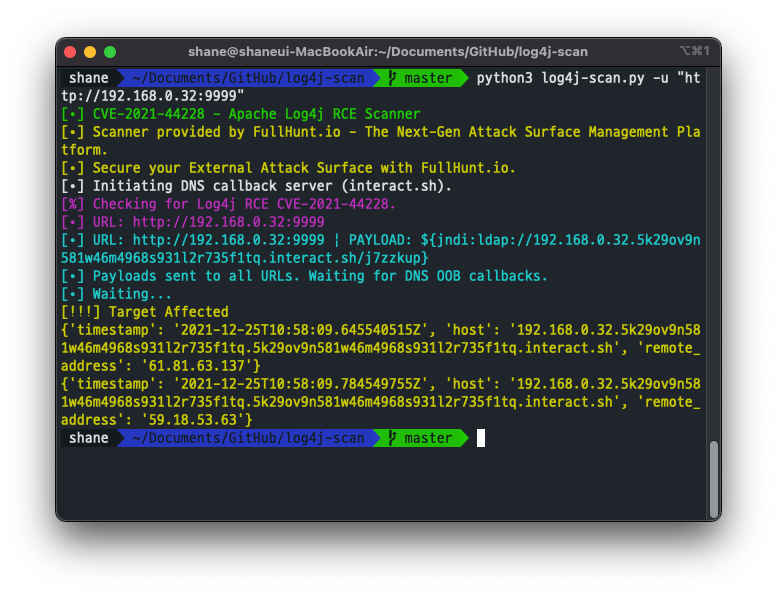This screenshot has width=777, height=595.
Task: Click "Payloads sent to all URLs" line
Action: click(x=304, y=276)
